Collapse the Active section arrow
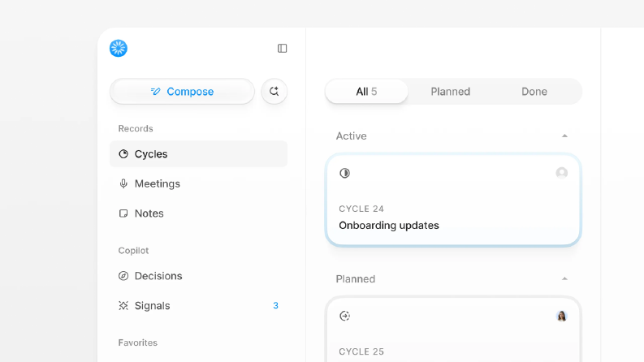Screen dimensions: 644x362 tap(564, 136)
